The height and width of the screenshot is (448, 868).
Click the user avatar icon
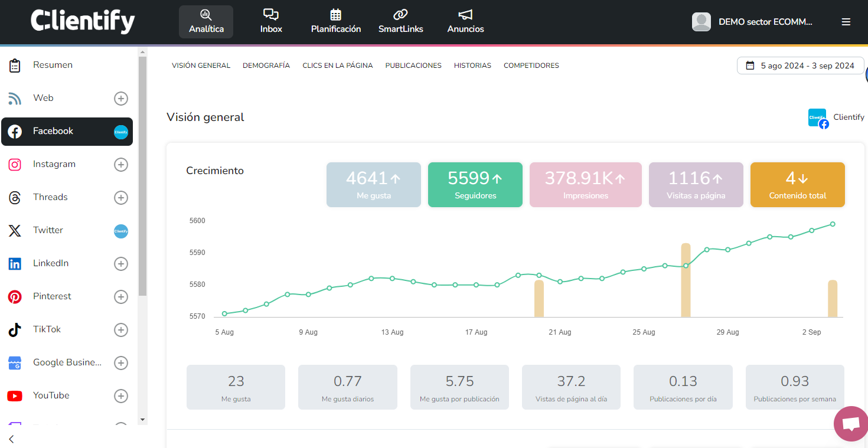[x=701, y=22]
